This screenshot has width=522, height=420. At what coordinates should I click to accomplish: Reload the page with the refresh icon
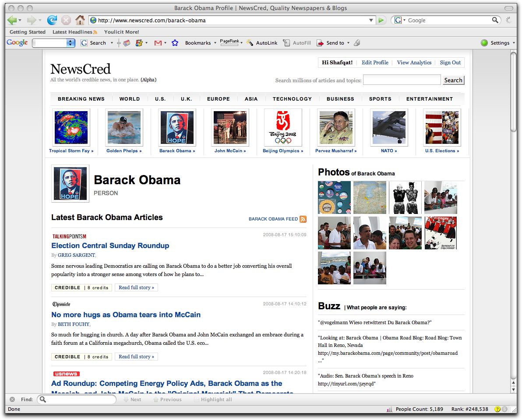click(52, 20)
